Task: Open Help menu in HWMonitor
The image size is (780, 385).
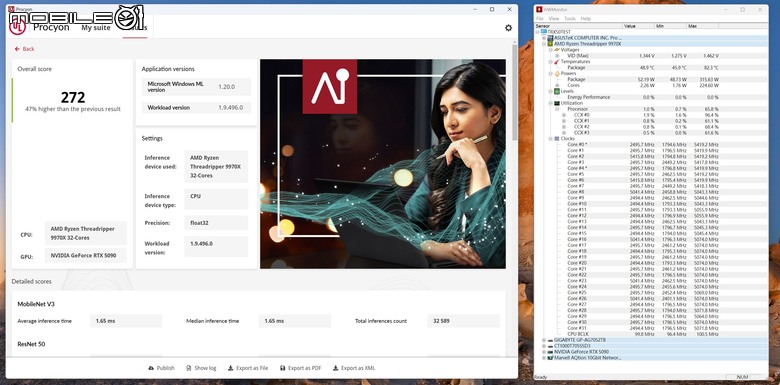Action: click(585, 18)
